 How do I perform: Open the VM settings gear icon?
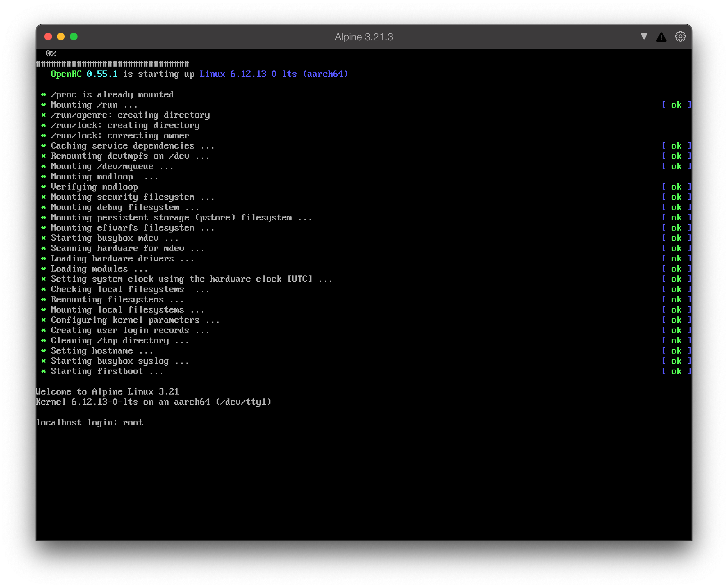[680, 37]
